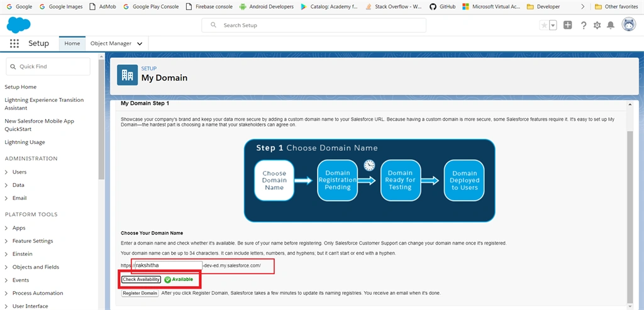The height and width of the screenshot is (310, 644).
Task: Click the Domain Deployed to Users step box
Action: point(465,180)
